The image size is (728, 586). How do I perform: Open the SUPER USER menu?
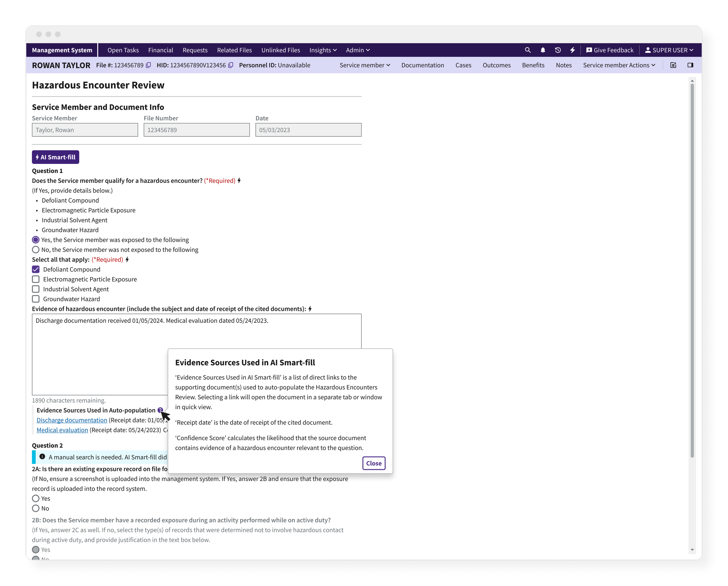click(669, 50)
